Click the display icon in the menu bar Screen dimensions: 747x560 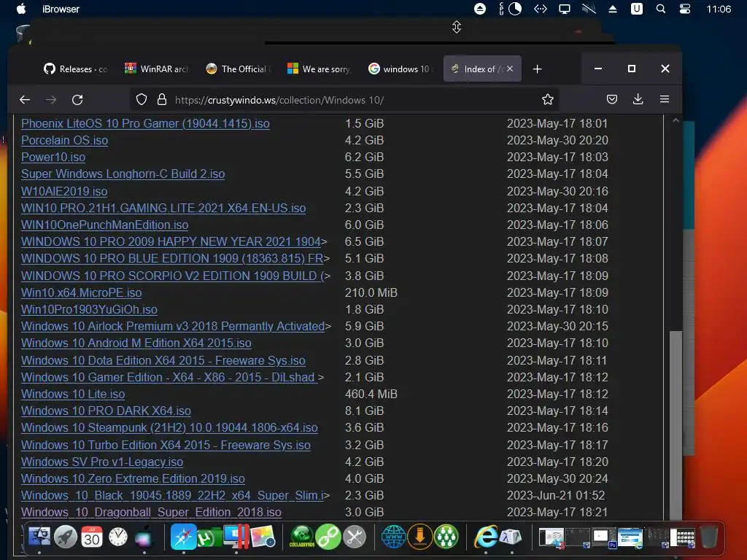[565, 9]
